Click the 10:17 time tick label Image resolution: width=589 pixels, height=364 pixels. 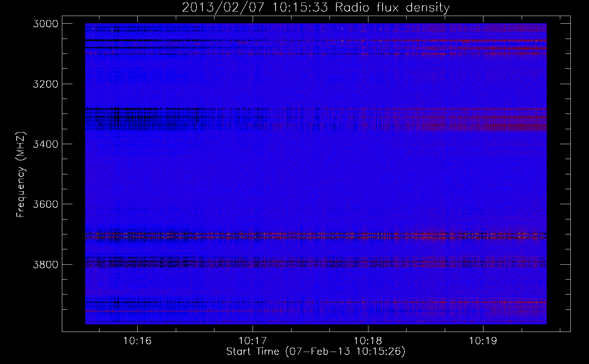tap(253, 341)
